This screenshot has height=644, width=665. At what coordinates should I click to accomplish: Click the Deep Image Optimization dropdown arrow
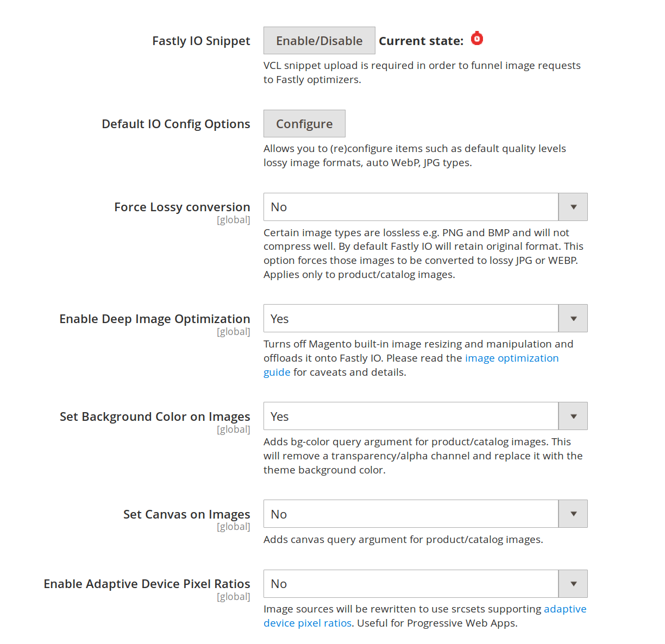tap(573, 319)
